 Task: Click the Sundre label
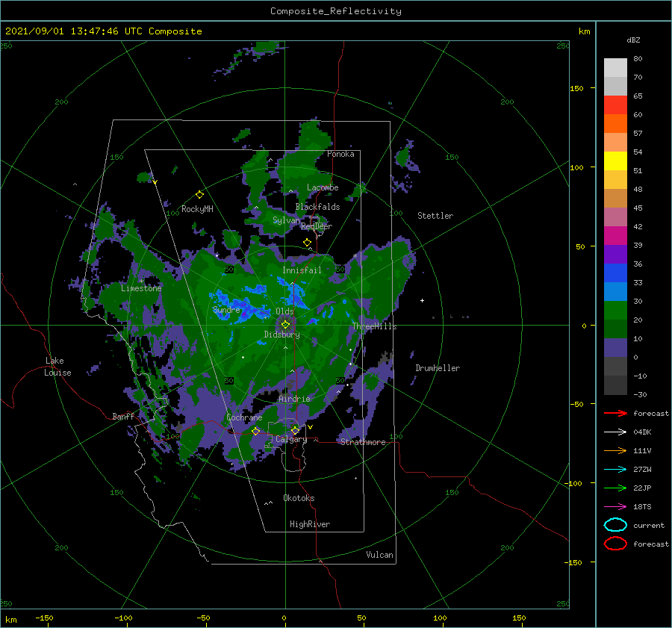pos(226,309)
